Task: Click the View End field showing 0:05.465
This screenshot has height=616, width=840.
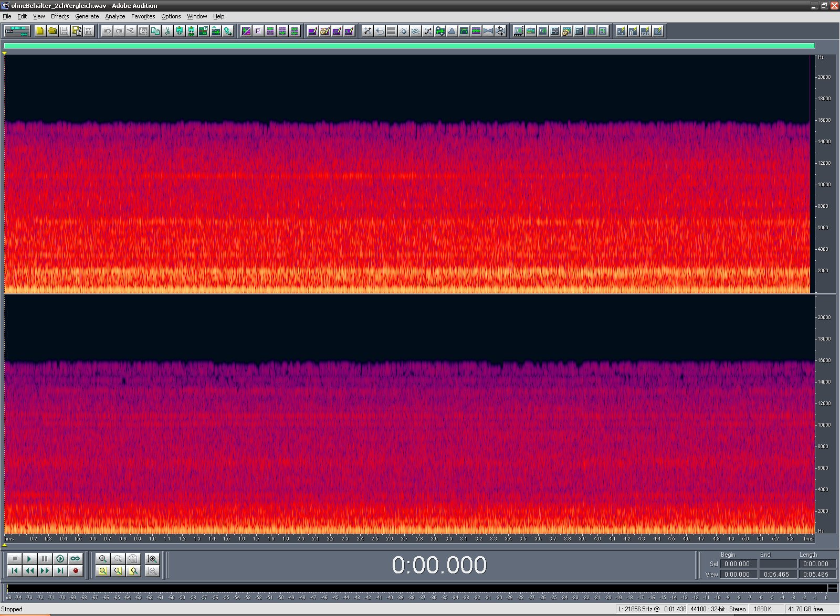Action: click(x=778, y=575)
